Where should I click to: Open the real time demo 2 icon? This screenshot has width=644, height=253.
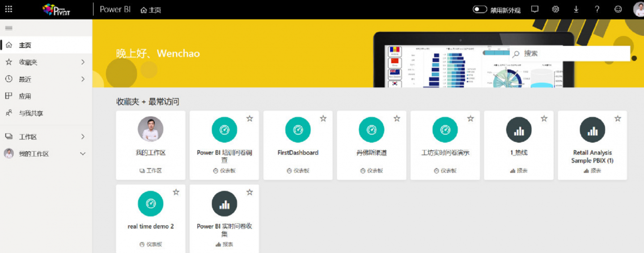(x=151, y=204)
